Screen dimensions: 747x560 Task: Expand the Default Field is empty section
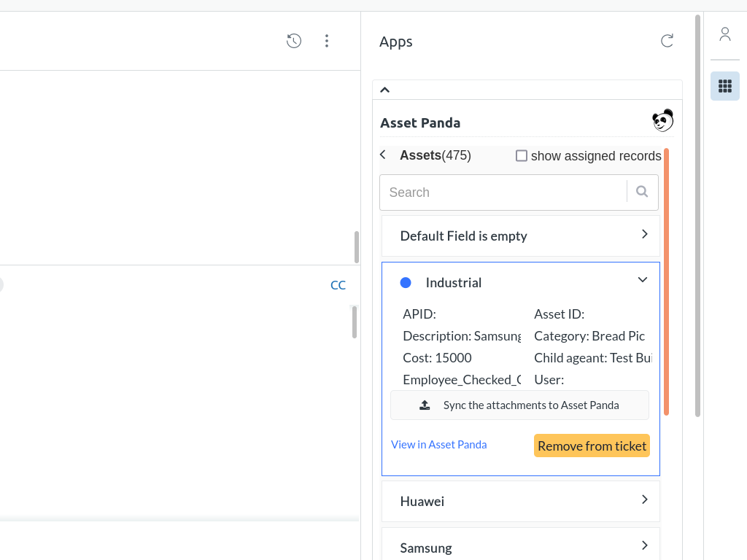[x=644, y=234]
